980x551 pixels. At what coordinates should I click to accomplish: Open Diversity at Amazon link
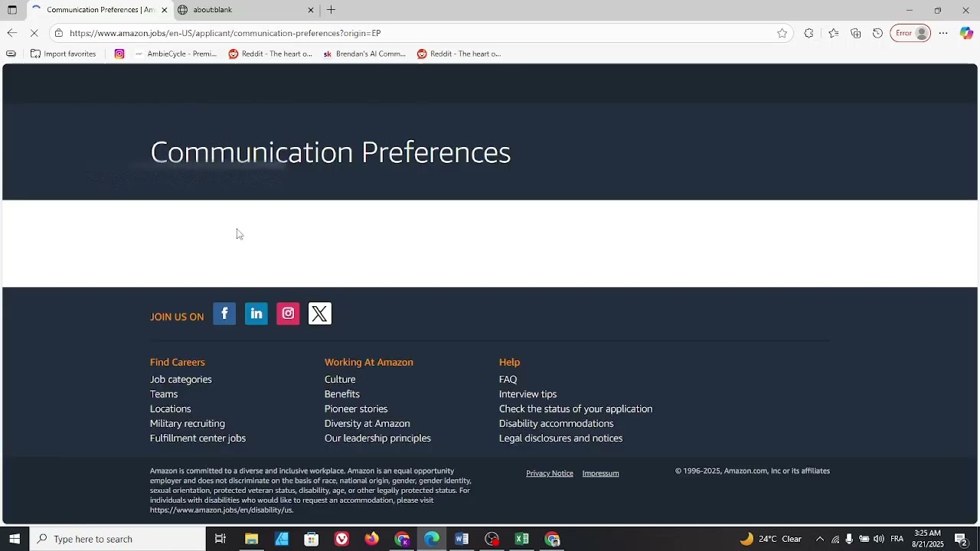click(x=367, y=423)
